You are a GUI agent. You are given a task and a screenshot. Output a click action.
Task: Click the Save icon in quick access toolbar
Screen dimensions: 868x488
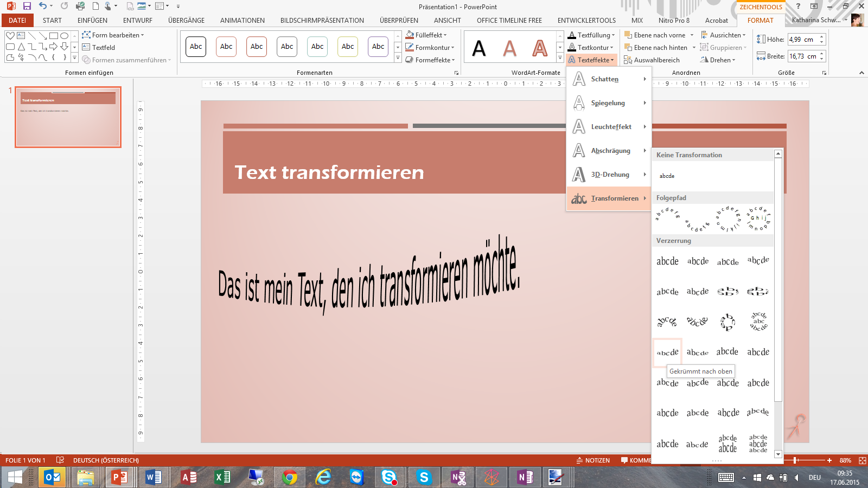(27, 7)
